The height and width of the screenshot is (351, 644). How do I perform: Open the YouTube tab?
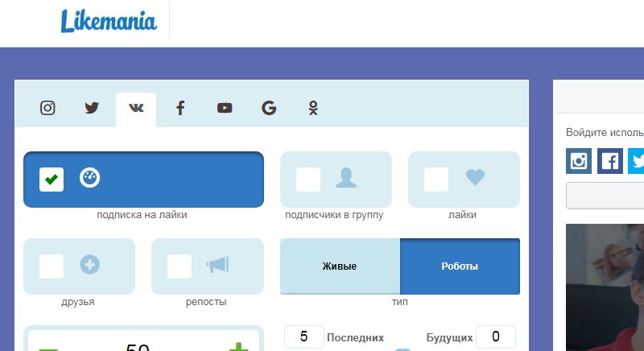pos(225,108)
